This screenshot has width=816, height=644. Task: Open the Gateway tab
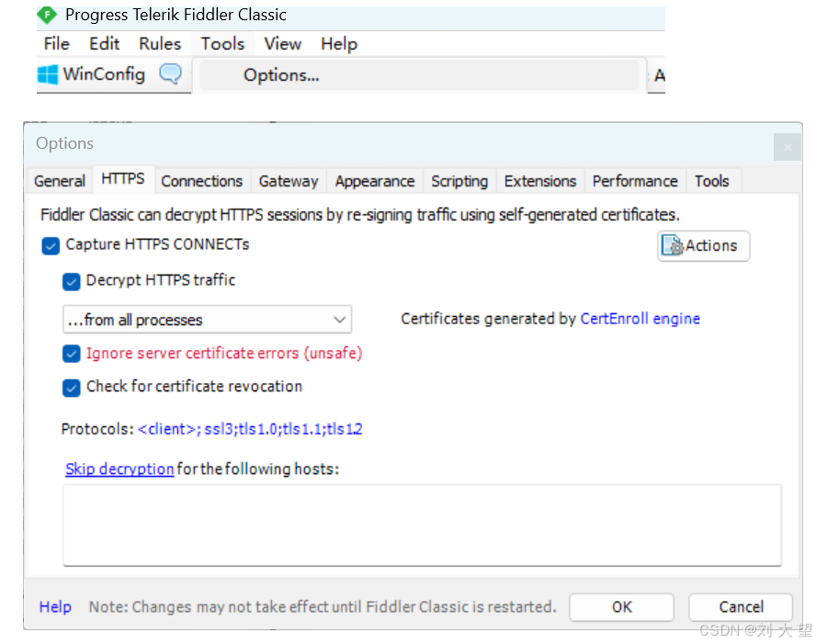coord(289,181)
